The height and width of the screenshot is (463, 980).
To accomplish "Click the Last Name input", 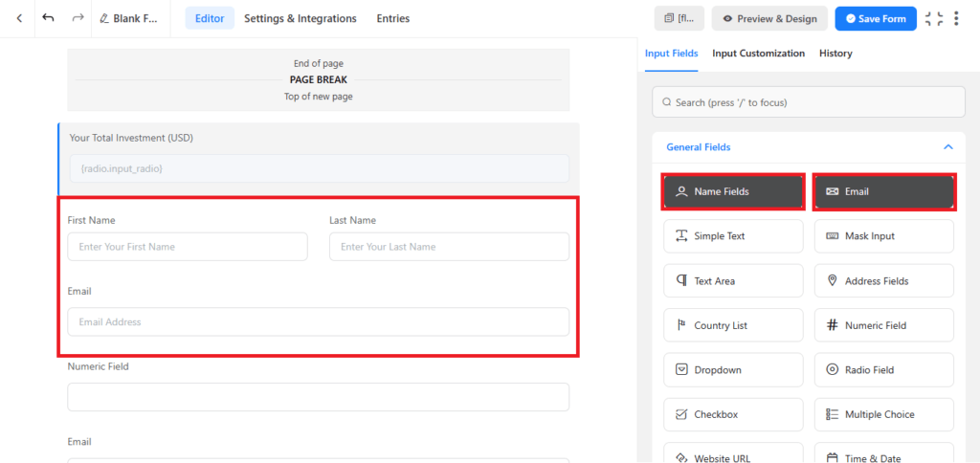I will click(449, 247).
